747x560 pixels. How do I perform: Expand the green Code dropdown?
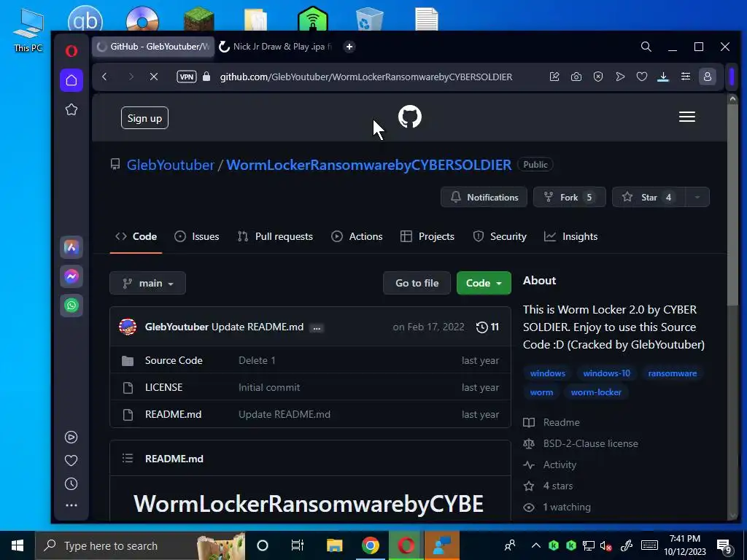coord(484,284)
